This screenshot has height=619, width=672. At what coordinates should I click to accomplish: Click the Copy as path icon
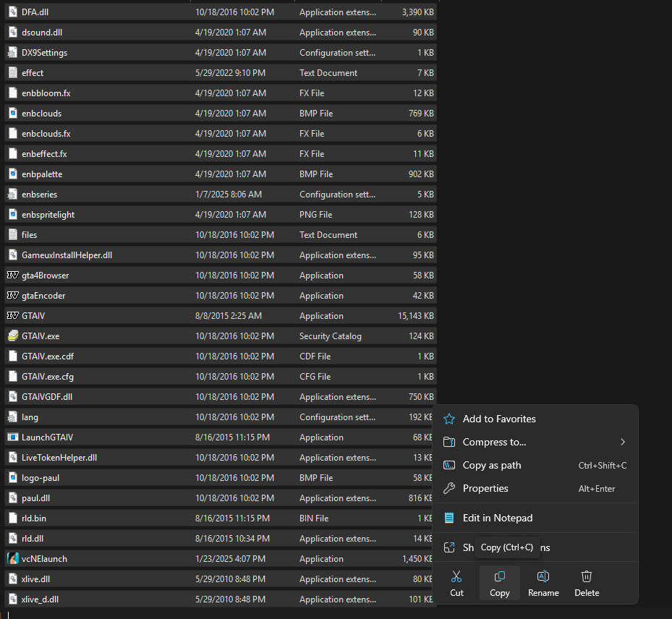click(x=449, y=465)
